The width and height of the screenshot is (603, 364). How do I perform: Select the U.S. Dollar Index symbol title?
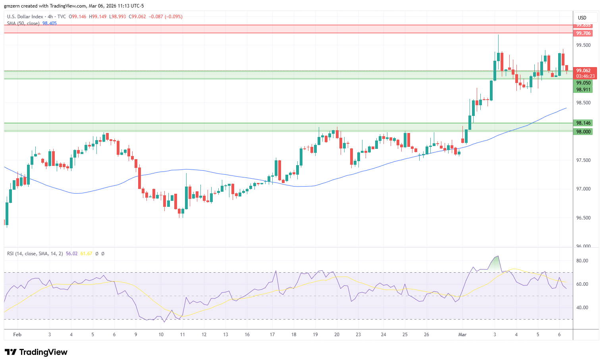tap(25, 17)
